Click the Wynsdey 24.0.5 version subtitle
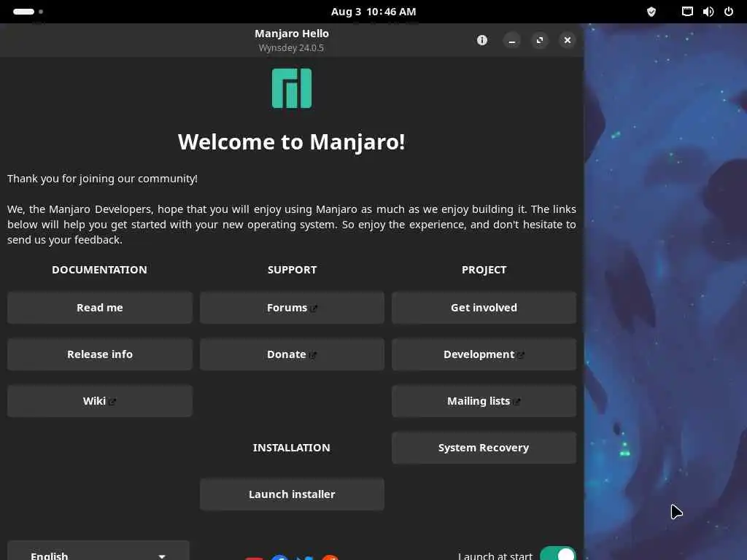Viewport: 747px width, 560px height. pos(291,47)
